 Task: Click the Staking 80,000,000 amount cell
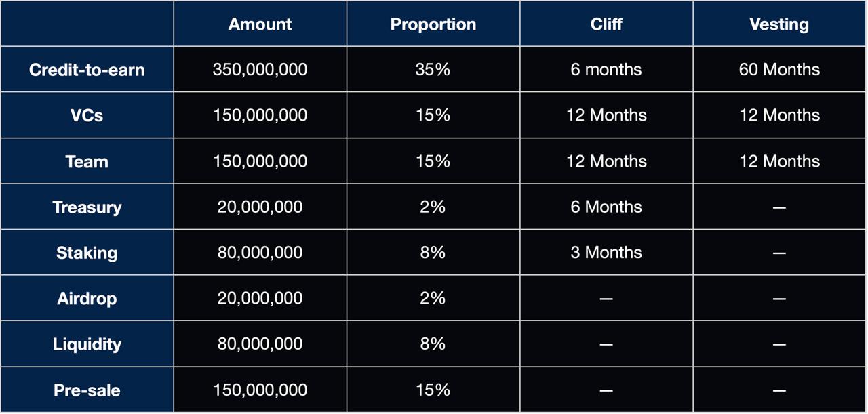[260, 253]
